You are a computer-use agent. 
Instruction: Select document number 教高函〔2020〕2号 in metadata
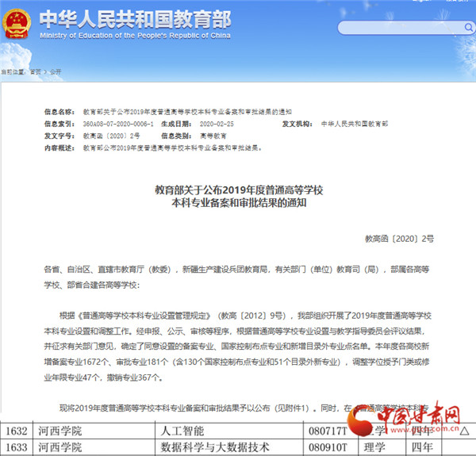(x=111, y=136)
